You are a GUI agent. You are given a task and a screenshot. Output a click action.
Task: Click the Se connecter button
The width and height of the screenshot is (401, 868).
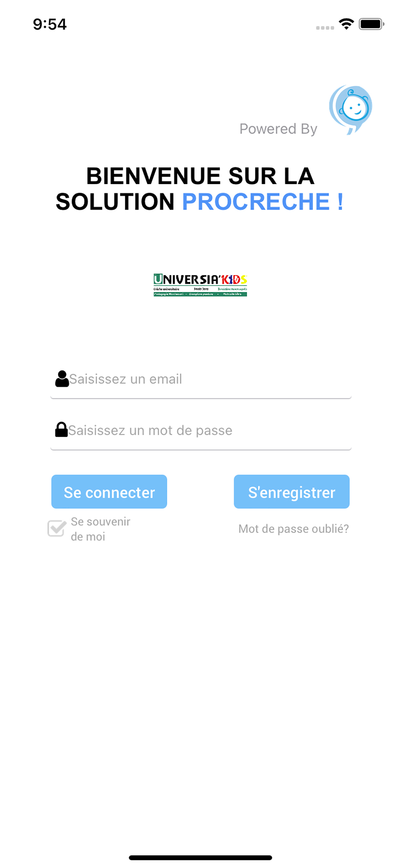coord(109,492)
